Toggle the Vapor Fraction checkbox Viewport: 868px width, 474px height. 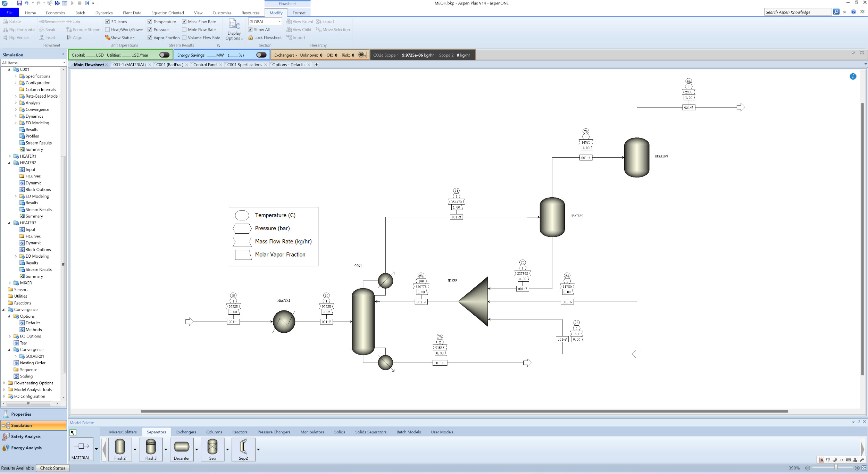click(x=150, y=38)
